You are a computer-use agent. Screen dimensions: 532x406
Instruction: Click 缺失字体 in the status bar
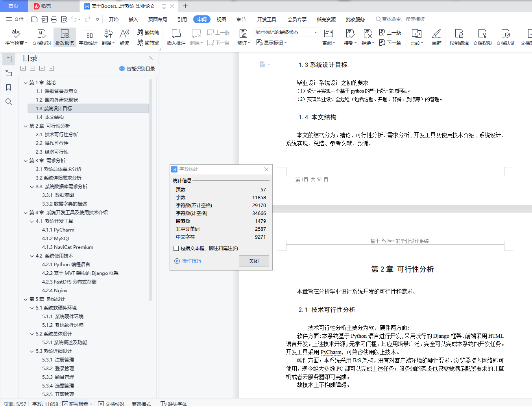(x=174, y=404)
